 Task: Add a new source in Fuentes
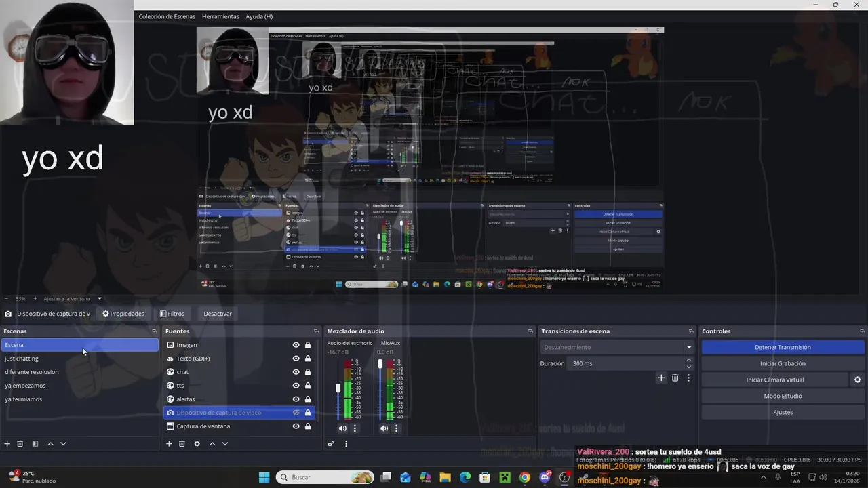coord(169,444)
